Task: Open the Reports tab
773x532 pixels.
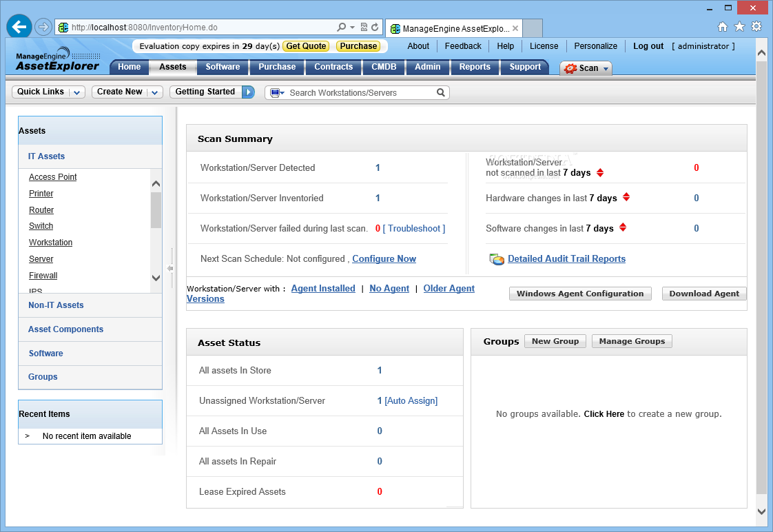Action: point(475,67)
